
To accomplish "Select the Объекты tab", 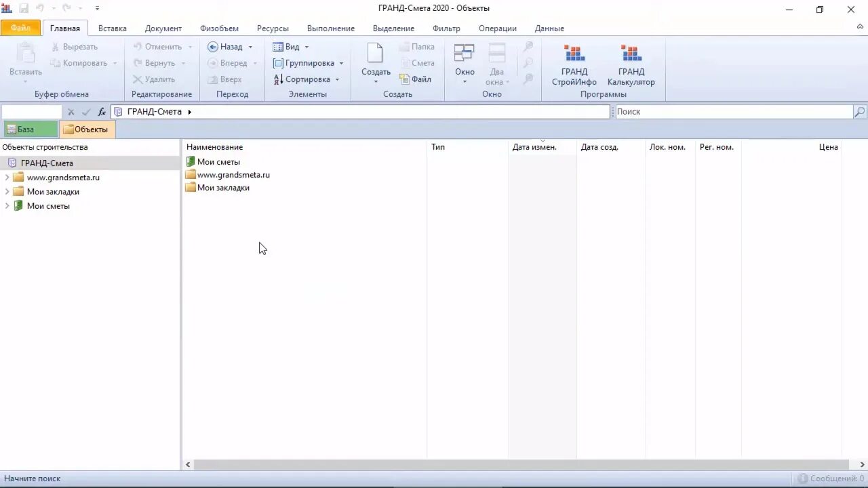I will (87, 129).
